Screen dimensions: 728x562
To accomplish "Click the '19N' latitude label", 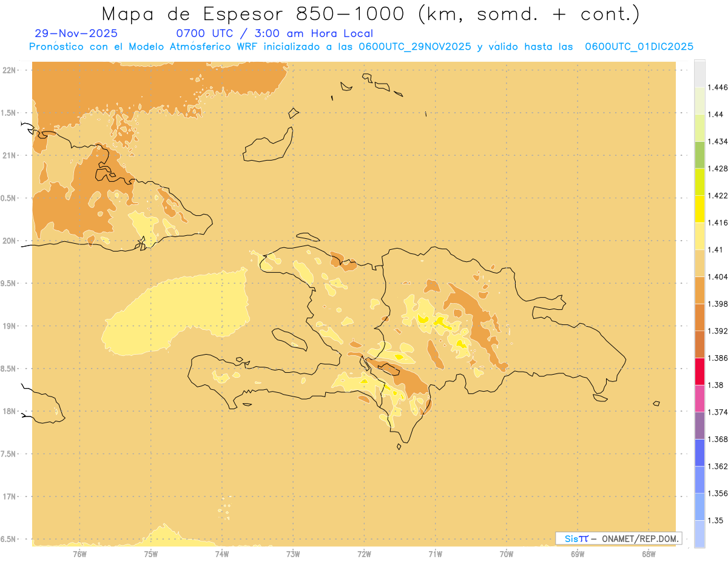I will 9,326.
